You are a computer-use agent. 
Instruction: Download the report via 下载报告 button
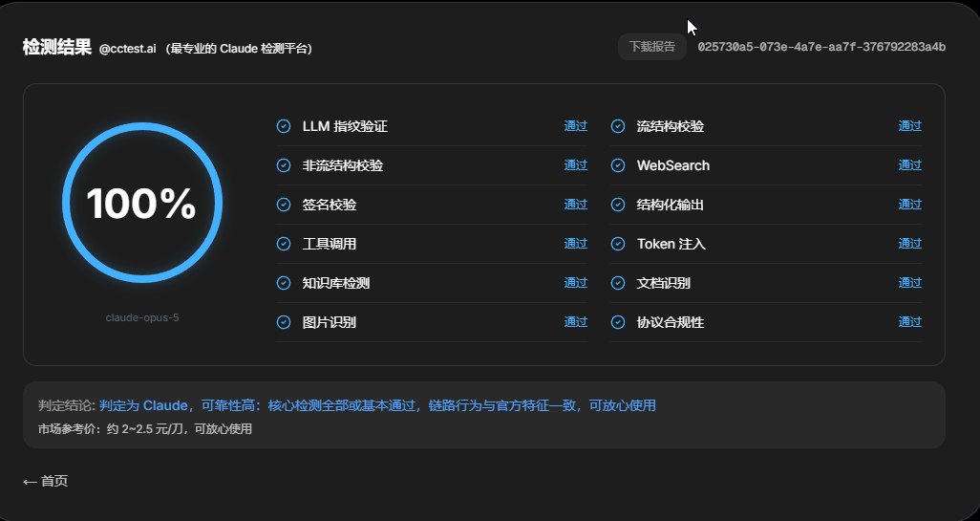(x=651, y=47)
